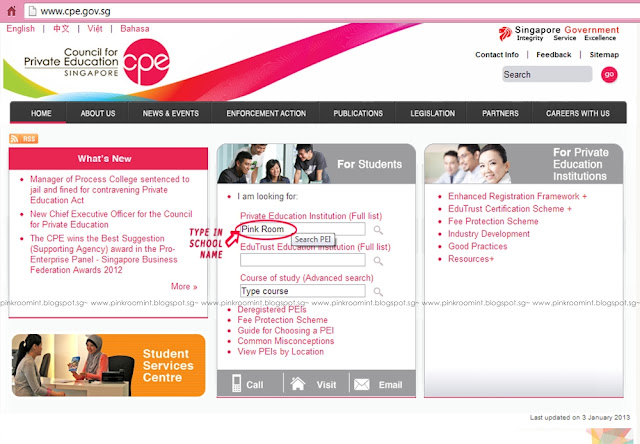Click magnifier beside EduTrust search field
640x444 pixels.
tap(378, 261)
